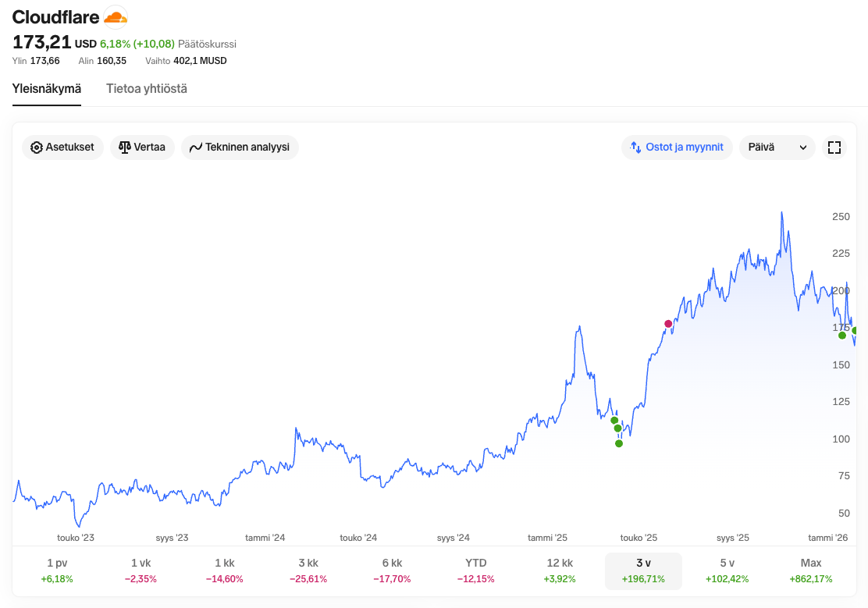The height and width of the screenshot is (608, 868).
Task: Select the 12 kk time range
Action: click(x=560, y=571)
